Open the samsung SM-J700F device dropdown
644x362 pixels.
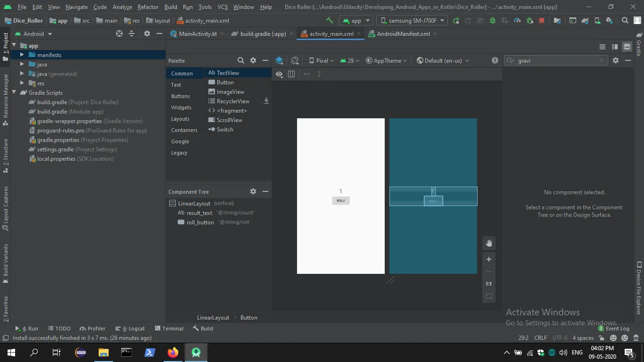tap(412, 20)
